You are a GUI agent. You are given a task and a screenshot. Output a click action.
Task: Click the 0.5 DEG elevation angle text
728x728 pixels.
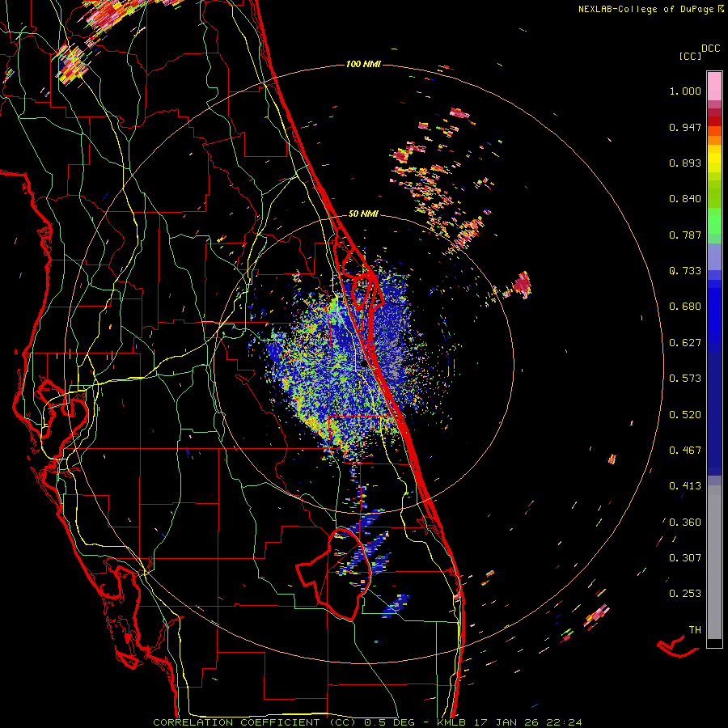click(390, 722)
